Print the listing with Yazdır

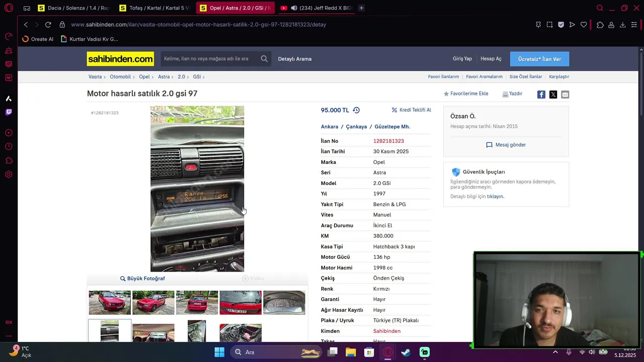click(x=512, y=94)
